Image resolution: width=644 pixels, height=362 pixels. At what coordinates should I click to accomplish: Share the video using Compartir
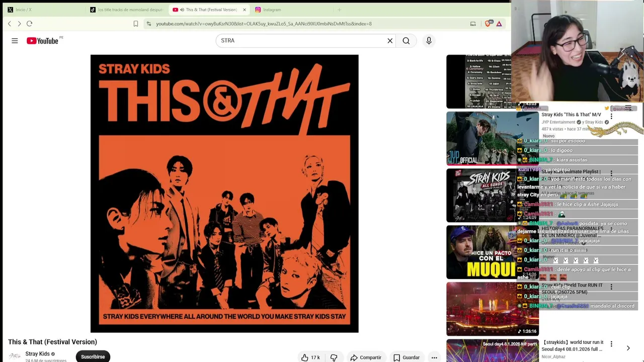pos(366,357)
